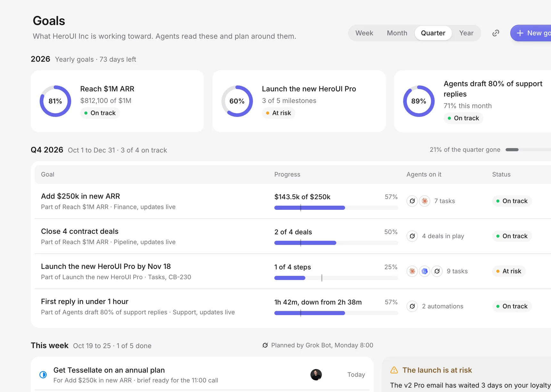Image resolution: width=551 pixels, height=392 pixels.
Task: Switch the period to Week
Action: point(364,33)
